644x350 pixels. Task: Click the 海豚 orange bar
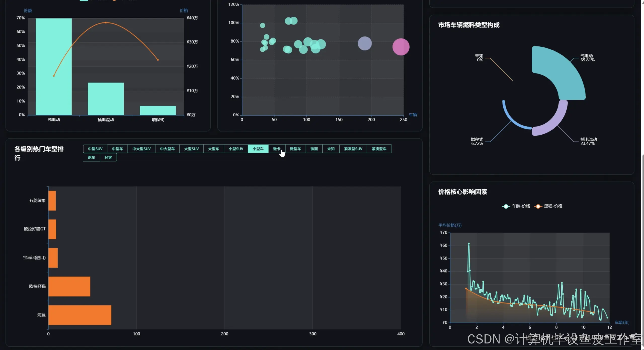[x=79, y=315]
